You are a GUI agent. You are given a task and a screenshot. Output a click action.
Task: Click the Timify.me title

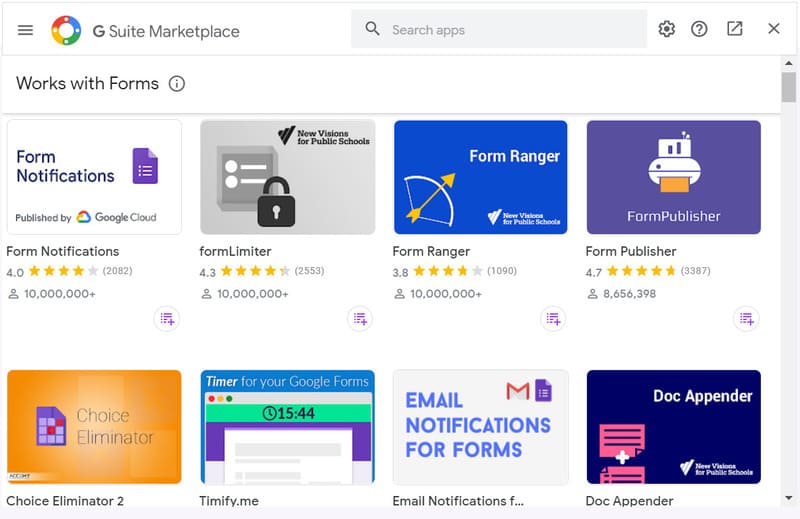point(229,501)
